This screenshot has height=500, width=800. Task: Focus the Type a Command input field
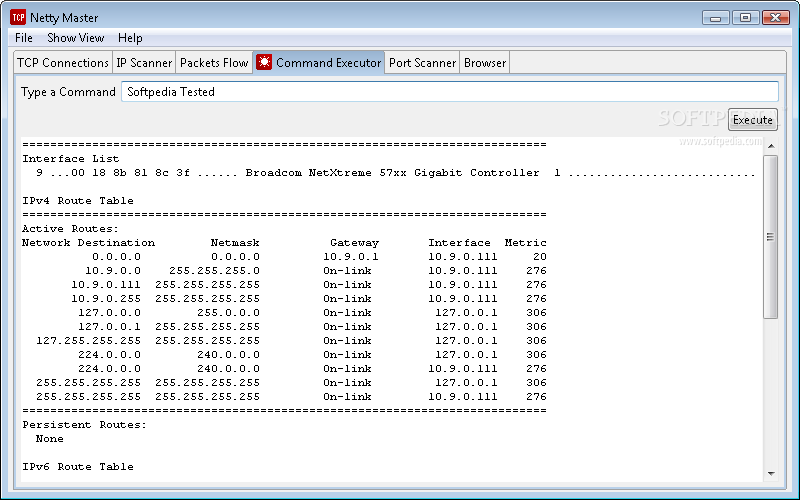pos(449,92)
